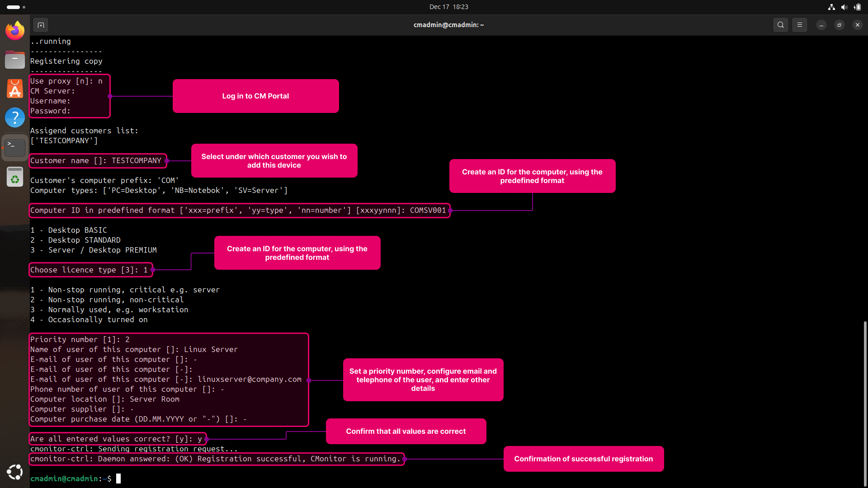Viewport: 868px width, 488px height.
Task: Open the Trash from the dock
Action: (15, 176)
